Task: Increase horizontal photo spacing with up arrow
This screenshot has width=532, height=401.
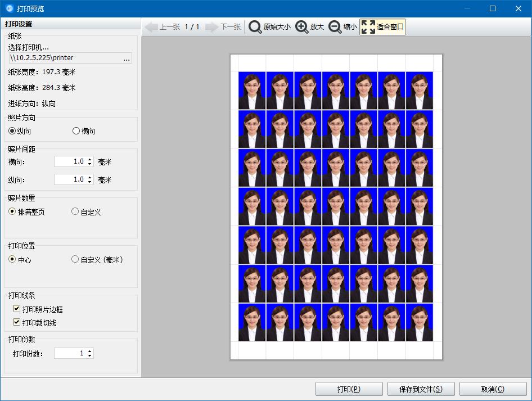Action: 89,159
